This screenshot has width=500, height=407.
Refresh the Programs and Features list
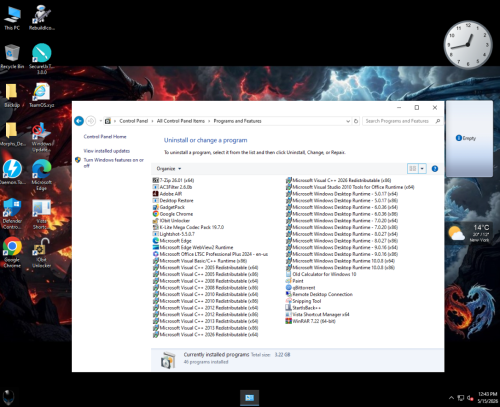[356, 121]
